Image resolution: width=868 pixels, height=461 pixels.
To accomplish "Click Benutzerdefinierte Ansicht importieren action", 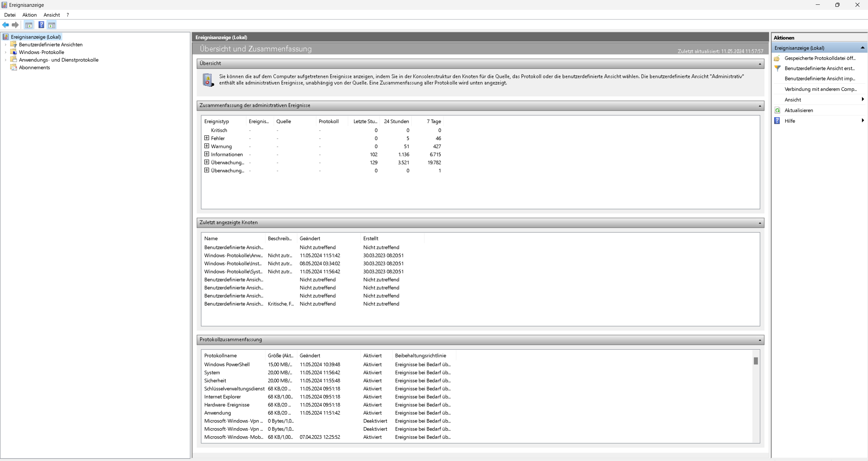I will tap(819, 79).
